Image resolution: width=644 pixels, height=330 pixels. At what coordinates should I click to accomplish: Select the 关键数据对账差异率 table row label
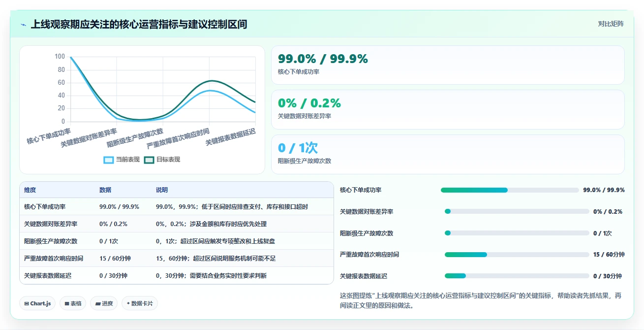51,224
